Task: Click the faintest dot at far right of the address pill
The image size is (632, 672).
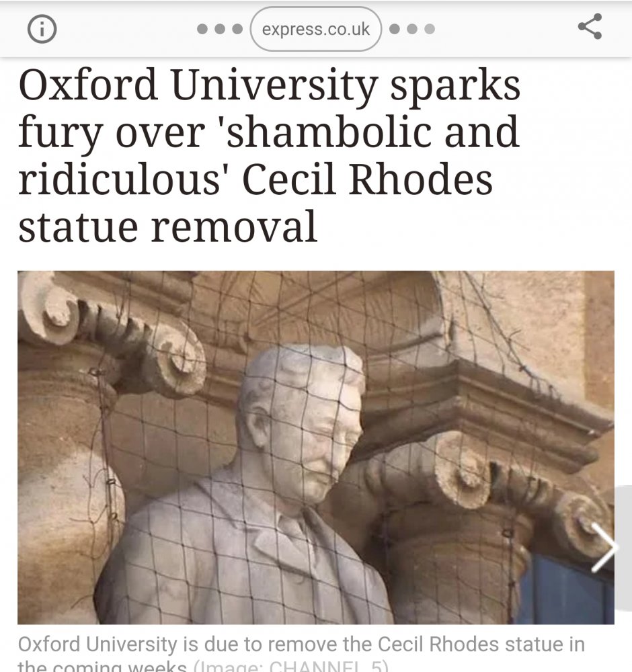Action: click(430, 29)
